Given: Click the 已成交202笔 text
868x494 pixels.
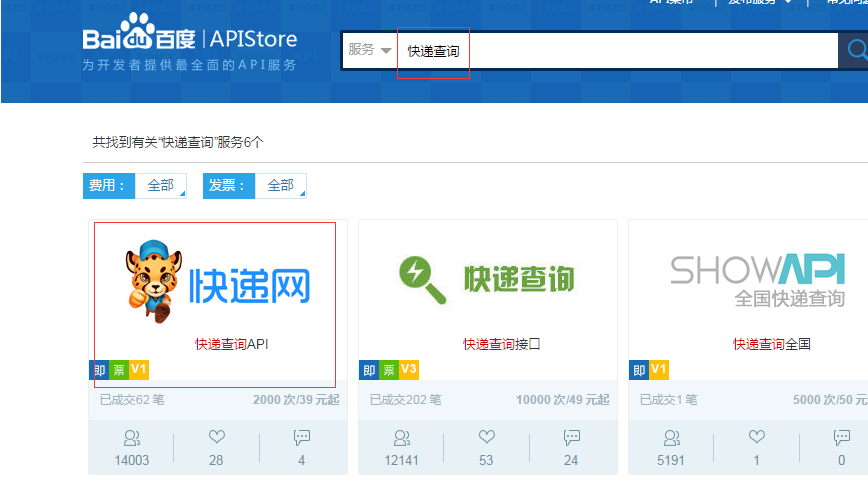Looking at the screenshot, I should point(406,400).
